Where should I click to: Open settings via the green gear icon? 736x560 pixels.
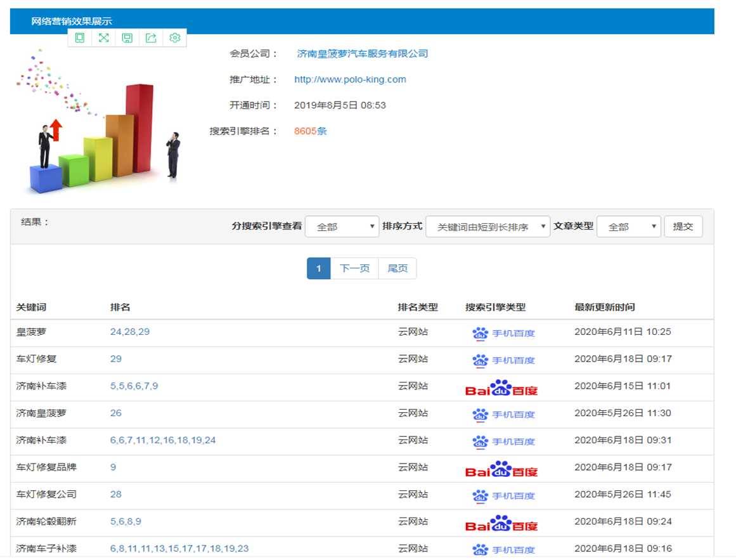(x=175, y=38)
